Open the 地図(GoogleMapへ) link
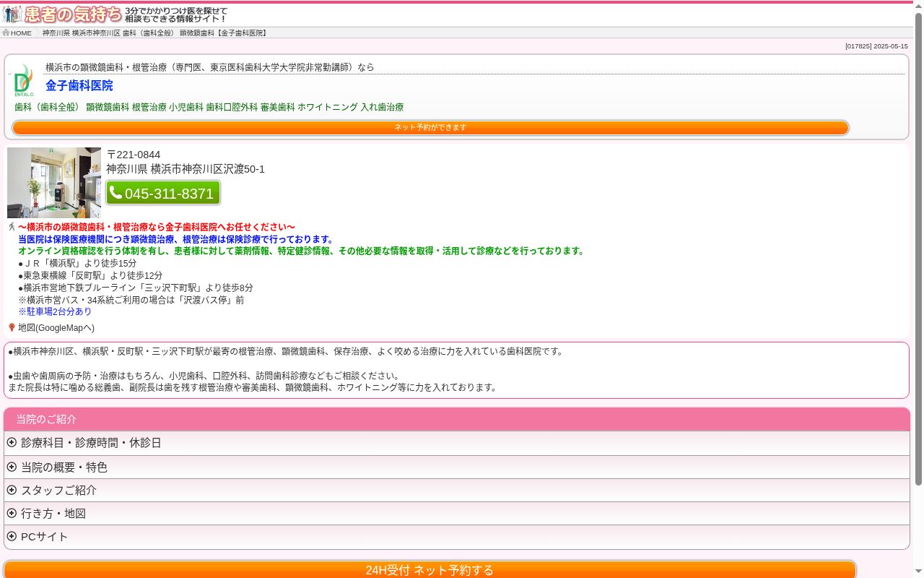The image size is (924, 578). [x=56, y=328]
